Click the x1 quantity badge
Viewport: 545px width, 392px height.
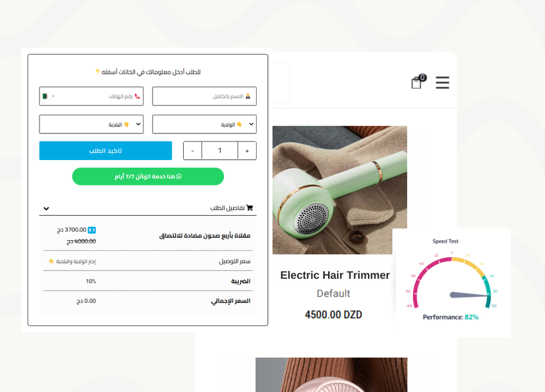coord(92,230)
